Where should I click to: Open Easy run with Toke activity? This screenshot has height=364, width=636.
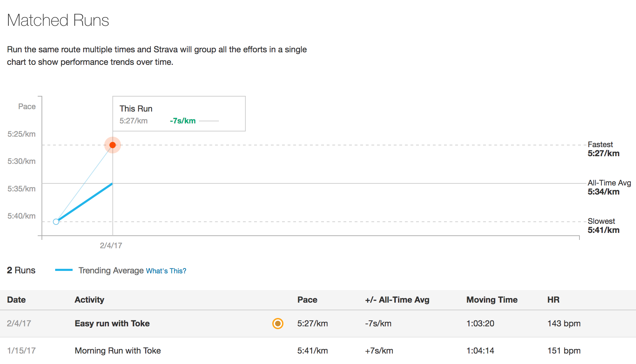pos(112,324)
